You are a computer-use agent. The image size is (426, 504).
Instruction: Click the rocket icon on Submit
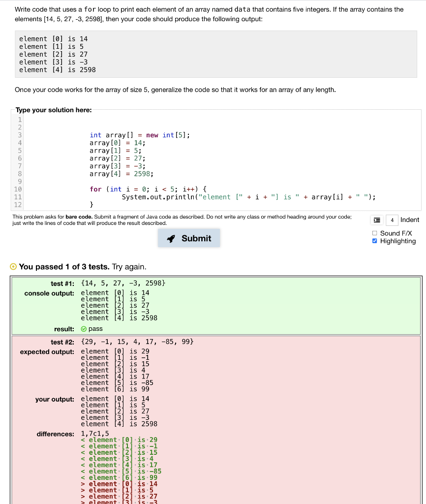[x=171, y=239]
